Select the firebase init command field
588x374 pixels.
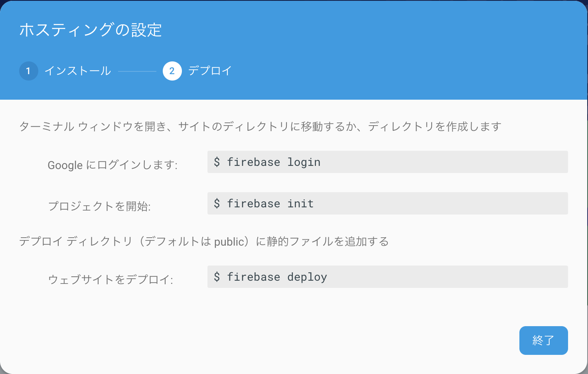tap(387, 203)
